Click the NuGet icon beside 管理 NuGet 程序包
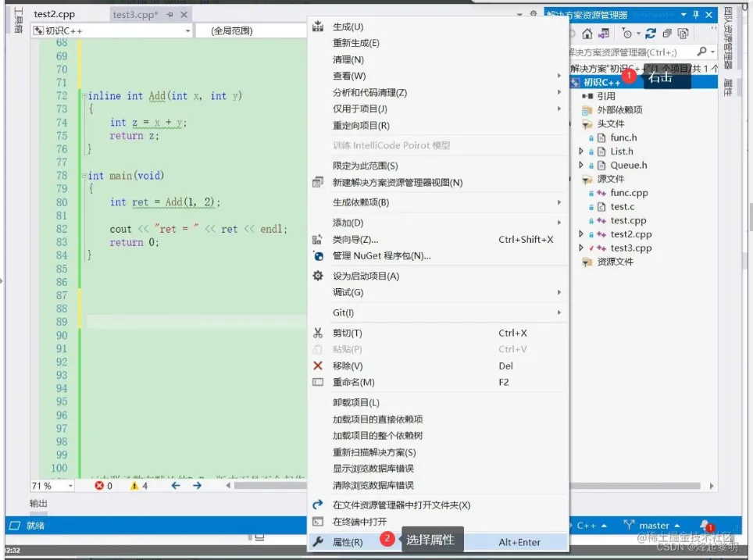Screen dimensions: 753x560 [x=318, y=255]
